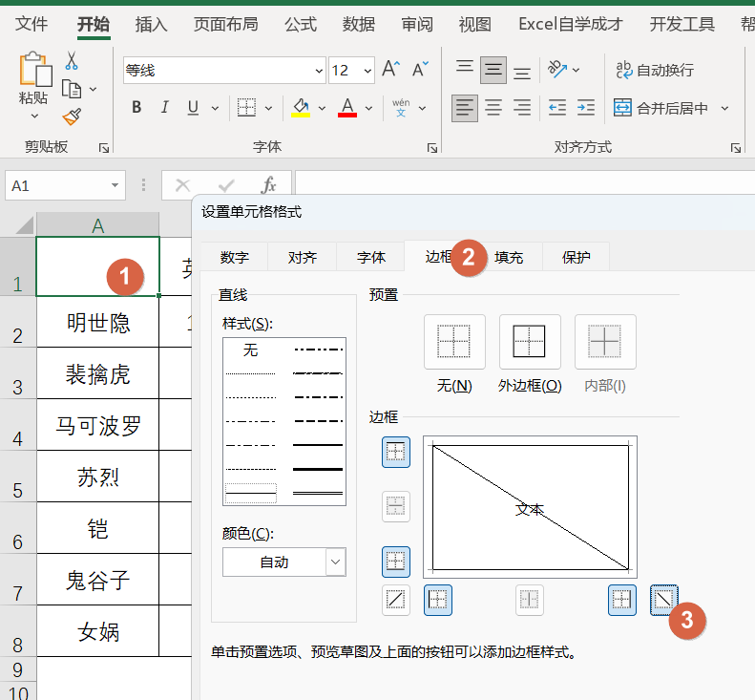Select the cell containing 明世隐

[x=97, y=322]
